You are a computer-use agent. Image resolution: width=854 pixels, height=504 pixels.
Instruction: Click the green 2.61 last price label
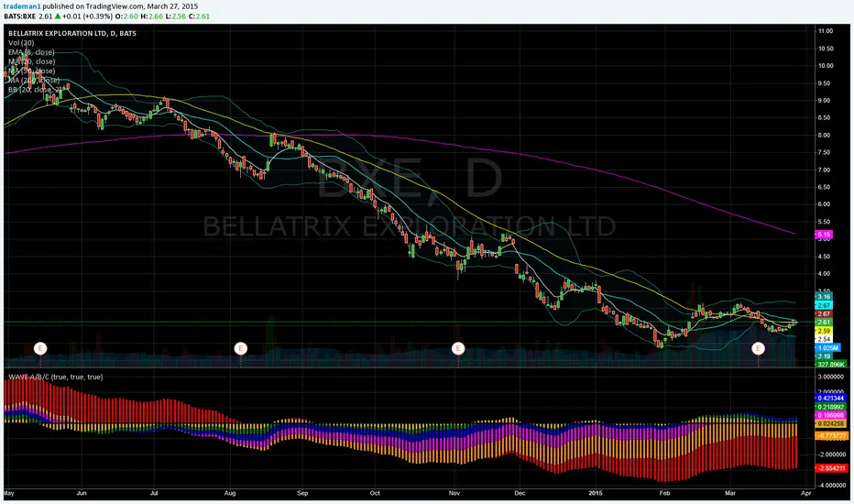coord(824,322)
